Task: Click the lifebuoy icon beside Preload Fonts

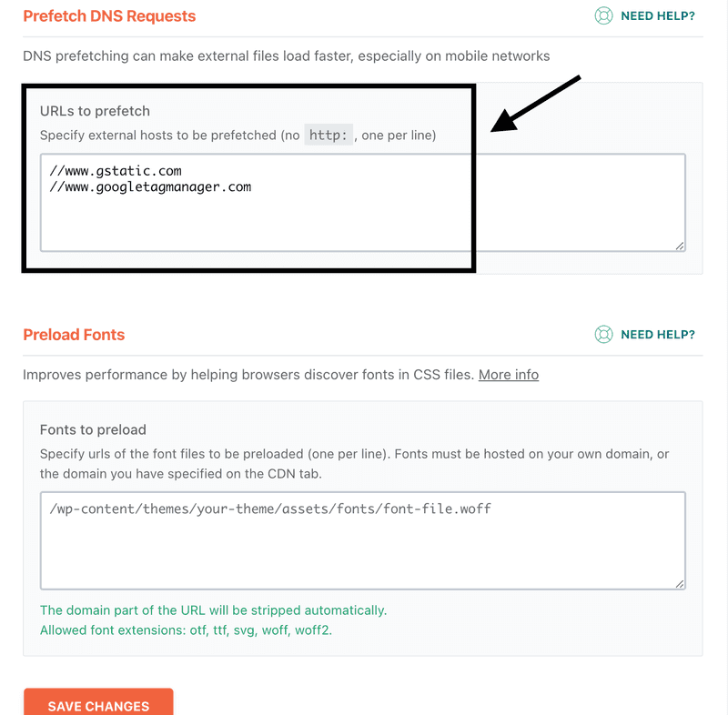Action: coord(602,335)
